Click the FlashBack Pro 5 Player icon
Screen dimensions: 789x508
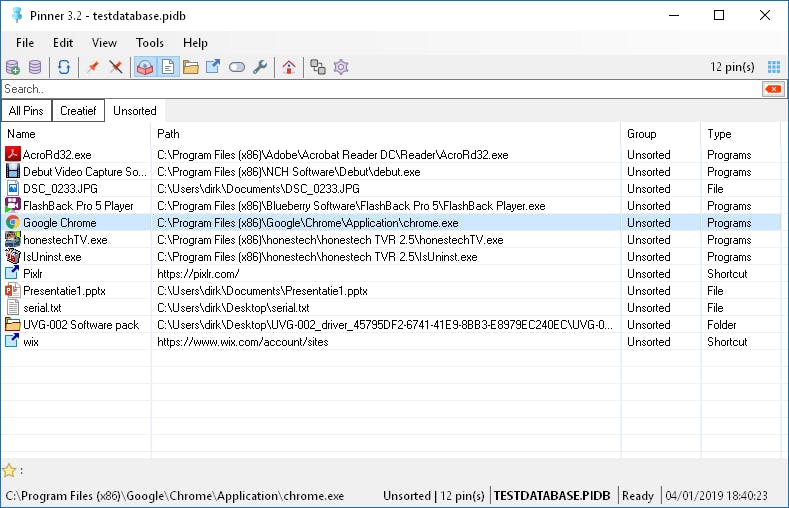(13, 205)
